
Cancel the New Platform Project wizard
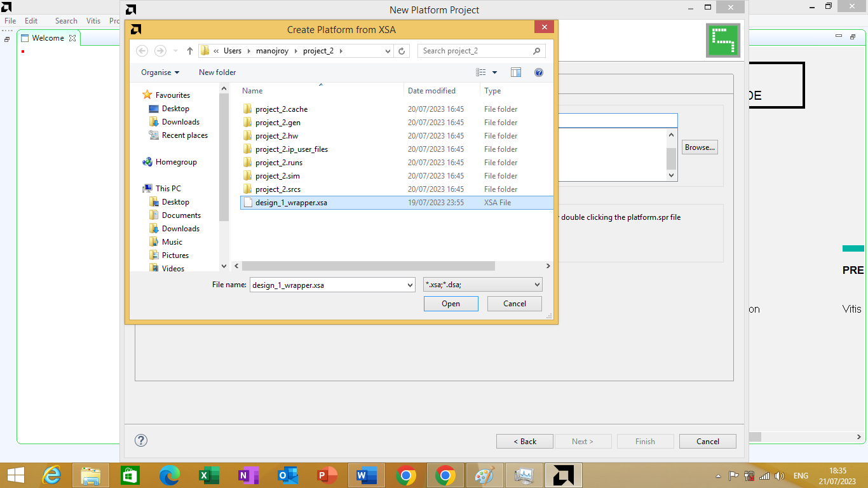click(708, 442)
